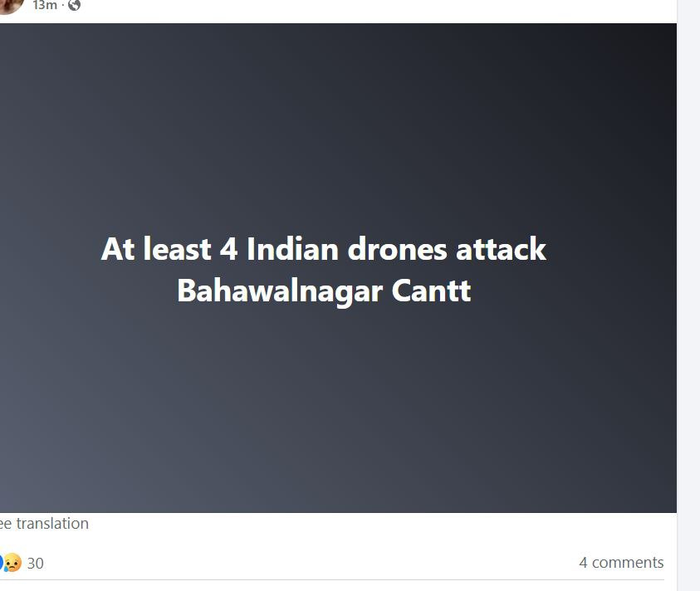Image resolution: width=700 pixels, height=591 pixels.
Task: Click the word "drones" in the post
Action: [x=397, y=249]
